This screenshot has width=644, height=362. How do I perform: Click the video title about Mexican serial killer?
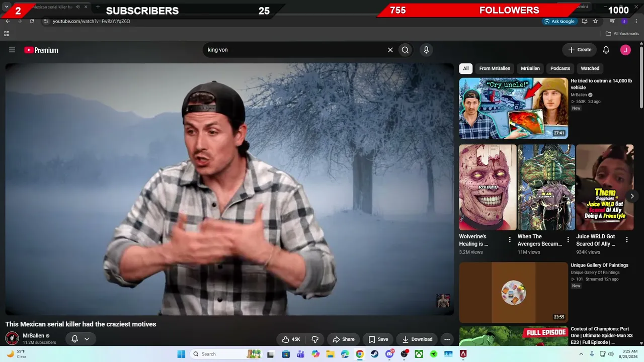(81, 324)
